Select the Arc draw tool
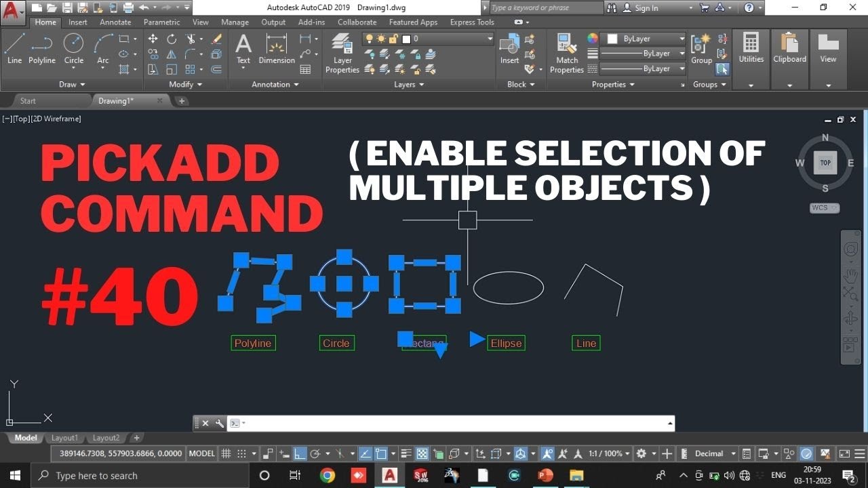868x488 pixels. tap(103, 49)
